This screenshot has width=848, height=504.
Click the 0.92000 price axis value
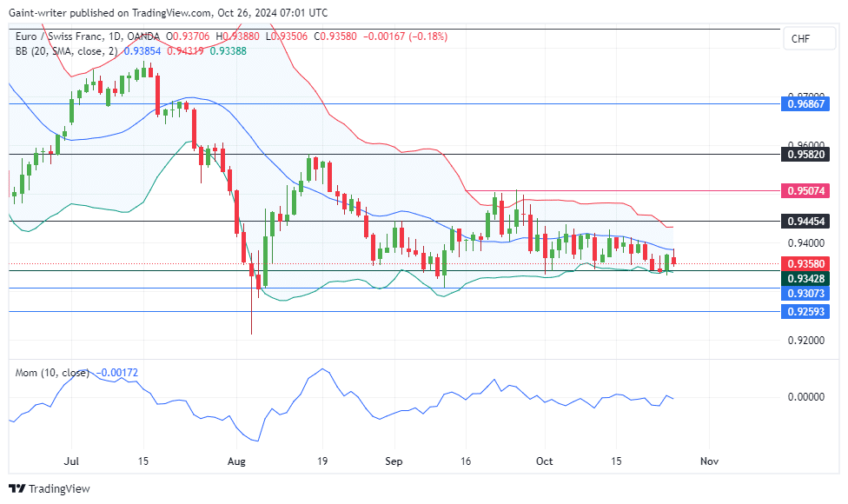(x=805, y=340)
